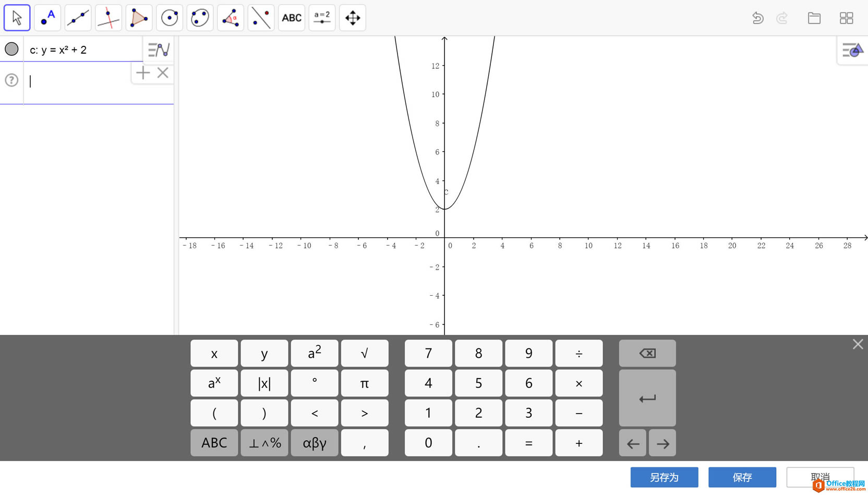Viewport: 868px width, 495px height.
Task: Switch keyboard to ABC letters
Action: (x=214, y=443)
